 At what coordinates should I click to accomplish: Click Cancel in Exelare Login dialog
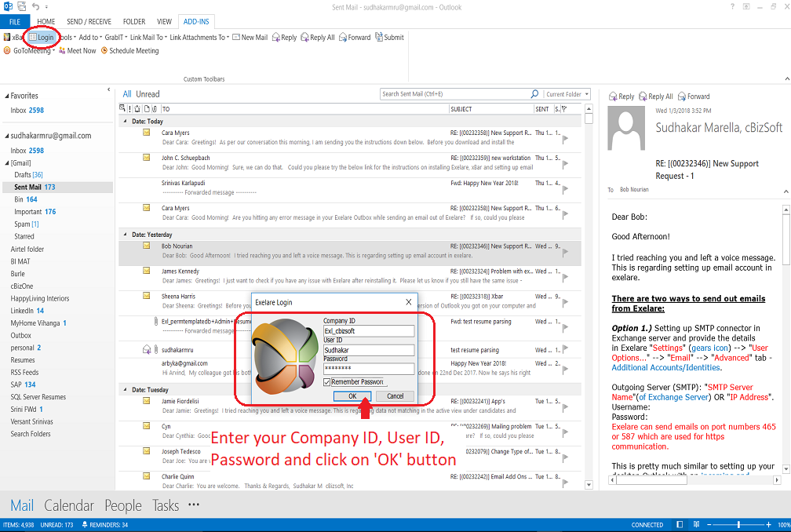[x=395, y=395]
